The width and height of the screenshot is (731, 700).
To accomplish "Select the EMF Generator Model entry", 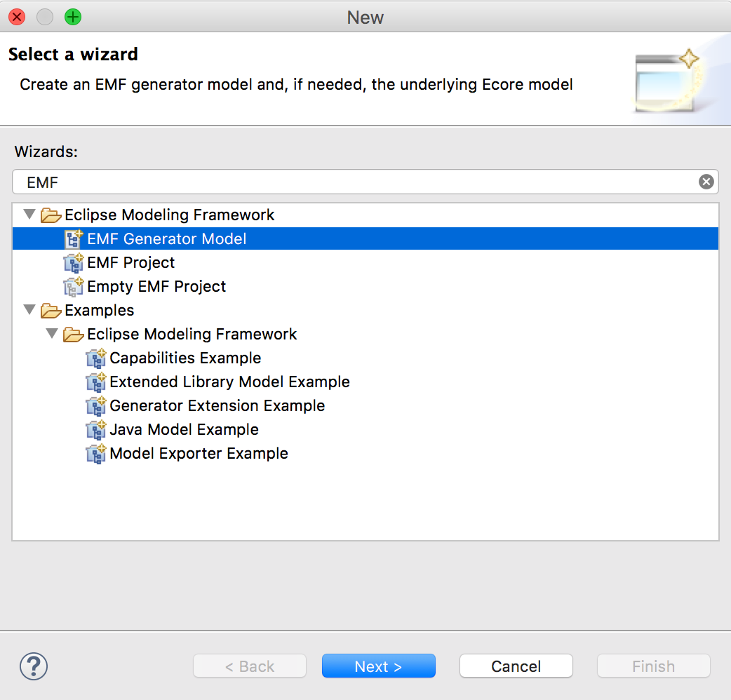I will (x=365, y=238).
